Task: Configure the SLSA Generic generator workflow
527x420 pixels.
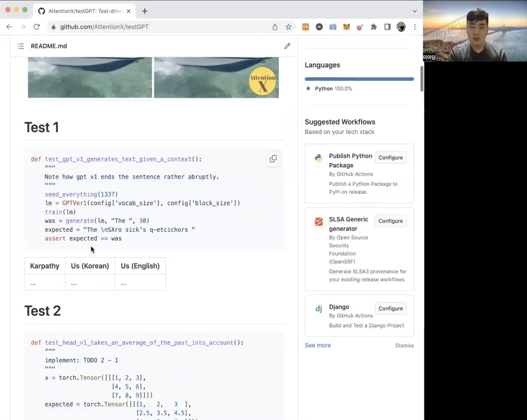Action: (x=390, y=221)
